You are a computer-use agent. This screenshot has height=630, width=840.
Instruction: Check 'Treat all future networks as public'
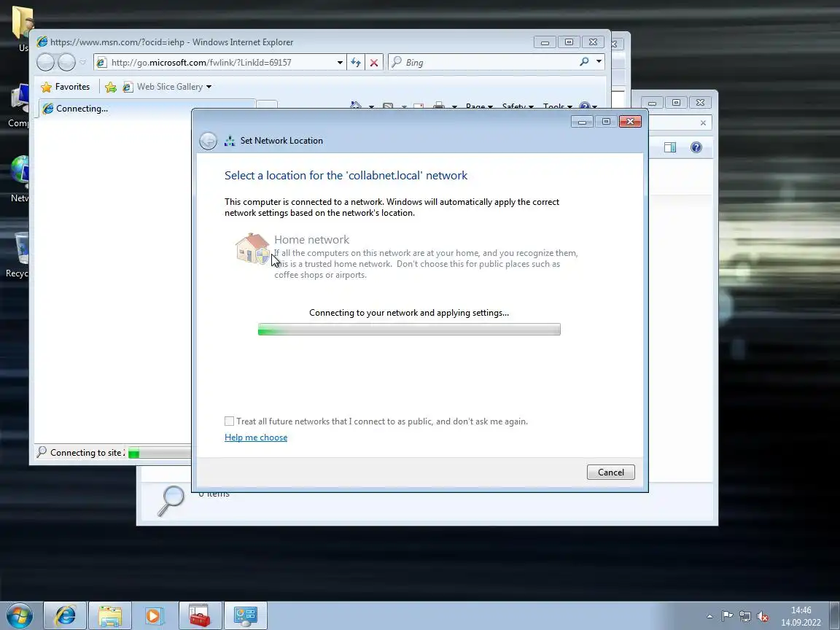click(229, 421)
